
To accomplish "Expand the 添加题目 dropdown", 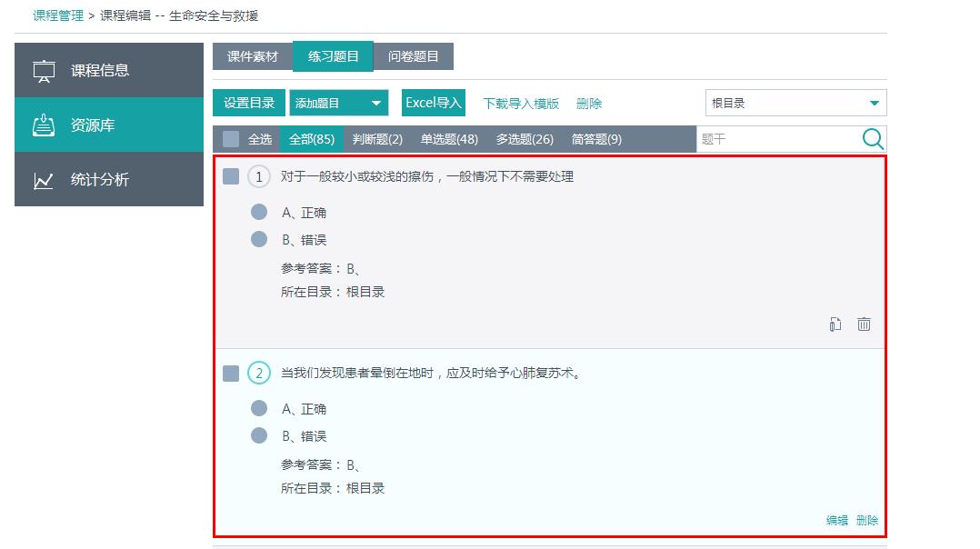I will coord(375,104).
